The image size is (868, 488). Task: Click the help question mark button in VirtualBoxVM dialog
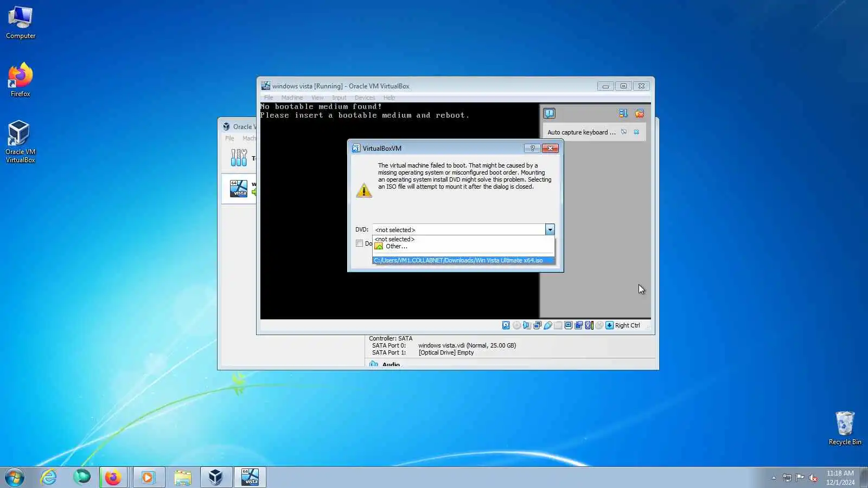pos(532,148)
